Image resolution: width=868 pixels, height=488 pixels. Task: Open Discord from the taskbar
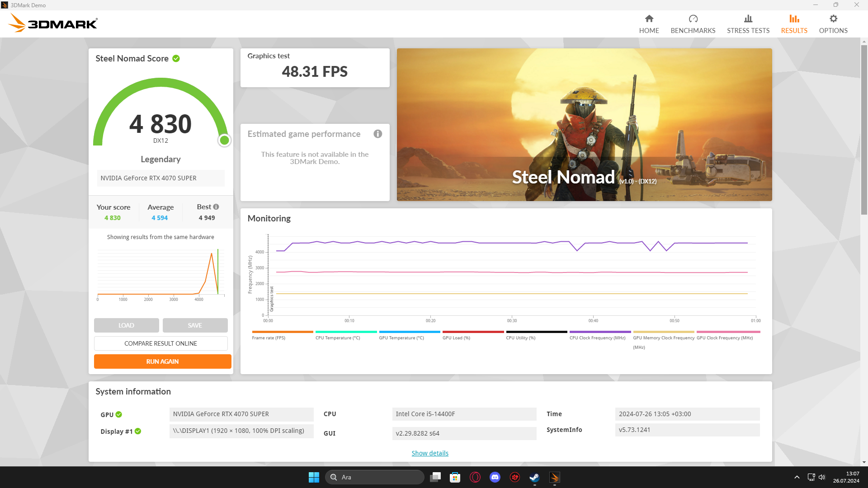point(495,477)
